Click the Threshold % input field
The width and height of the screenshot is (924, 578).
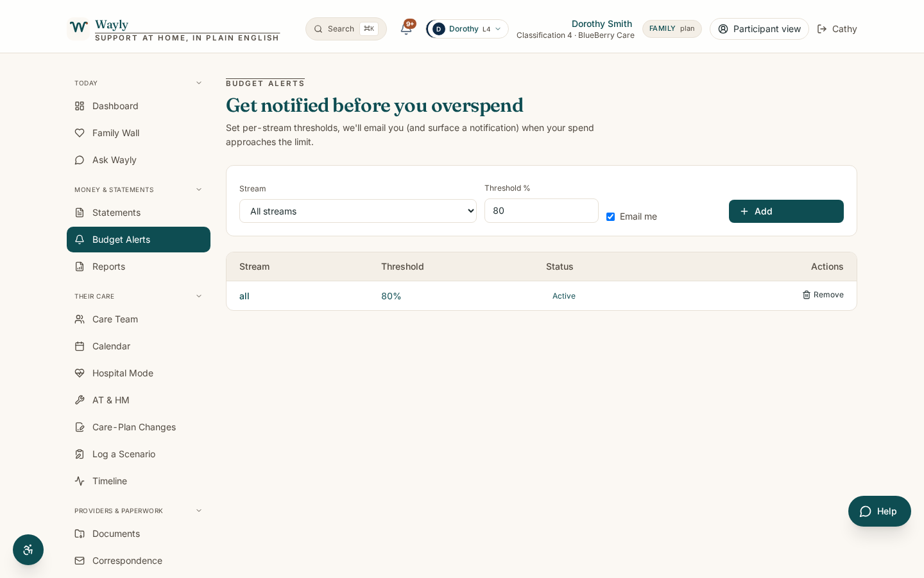(542, 211)
